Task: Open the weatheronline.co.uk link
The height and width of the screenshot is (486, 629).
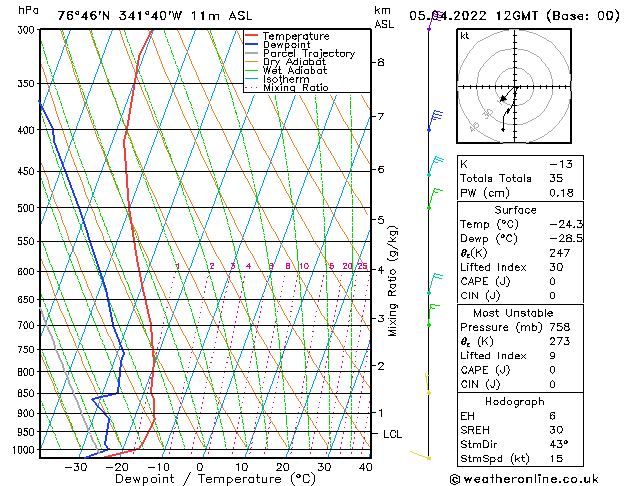Action: [540, 478]
